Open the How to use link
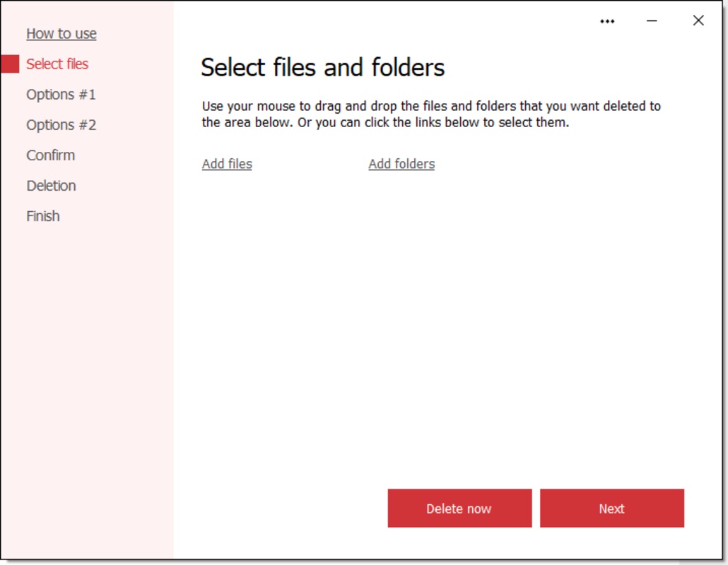Image resolution: width=728 pixels, height=565 pixels. pyautogui.click(x=61, y=34)
